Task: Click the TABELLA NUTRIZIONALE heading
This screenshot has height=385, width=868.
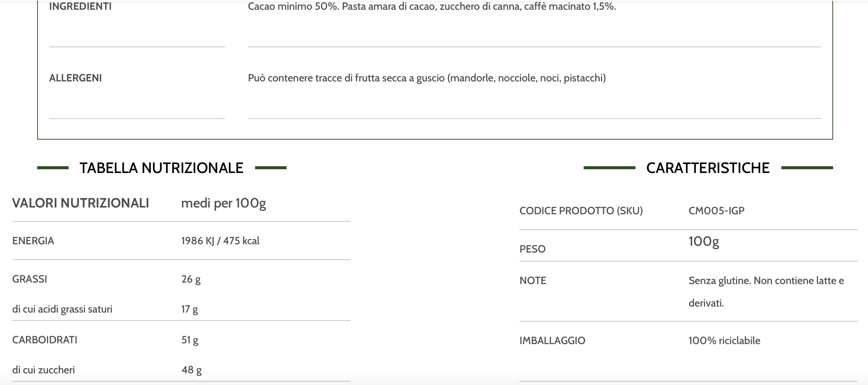Action: [161, 168]
